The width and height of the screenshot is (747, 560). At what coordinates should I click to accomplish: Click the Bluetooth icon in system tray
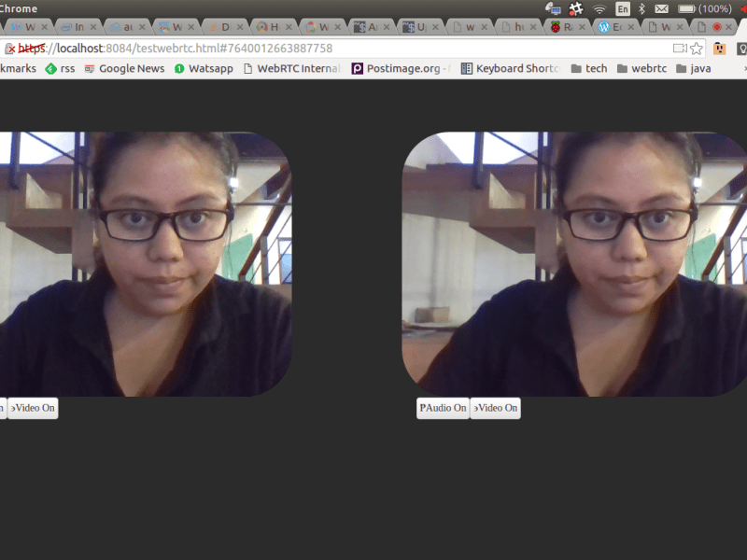pos(641,8)
